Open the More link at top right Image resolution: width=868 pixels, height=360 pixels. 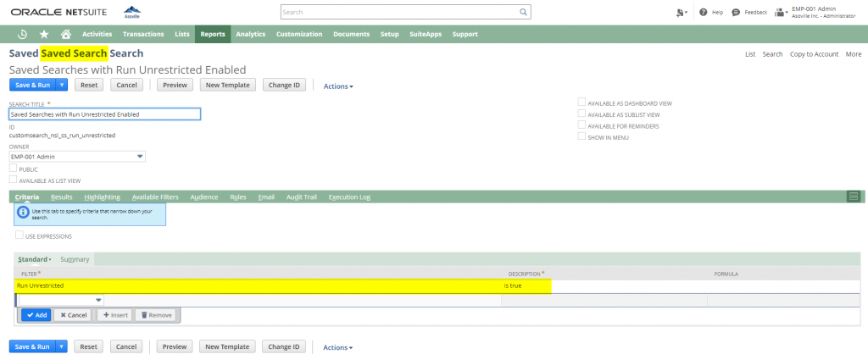click(853, 54)
